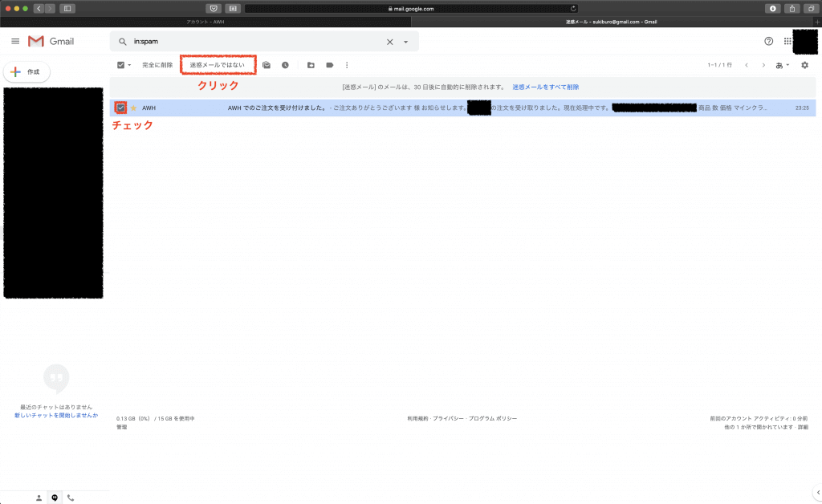Switch to the アカウント - AWH tab
This screenshot has height=504, width=822.
coord(205,22)
